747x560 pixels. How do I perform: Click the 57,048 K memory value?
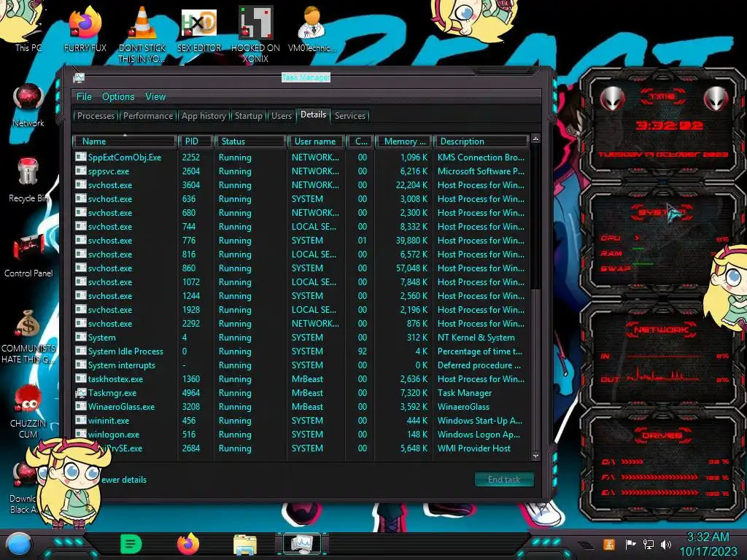click(x=411, y=268)
